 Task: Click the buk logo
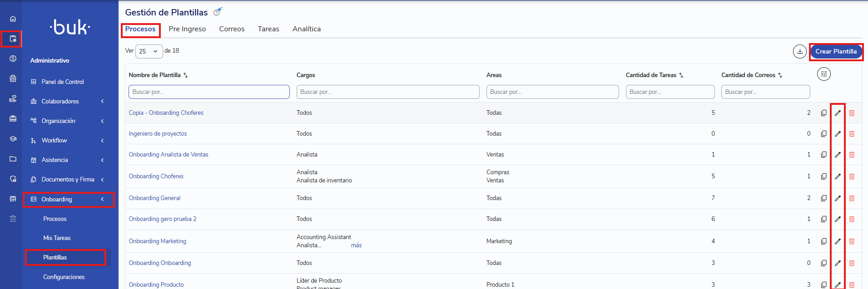click(x=70, y=27)
